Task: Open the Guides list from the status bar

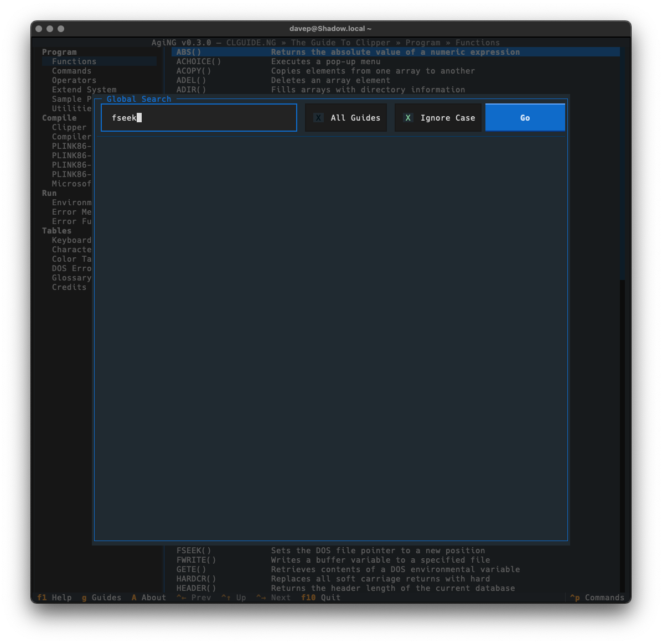Action: (101, 598)
